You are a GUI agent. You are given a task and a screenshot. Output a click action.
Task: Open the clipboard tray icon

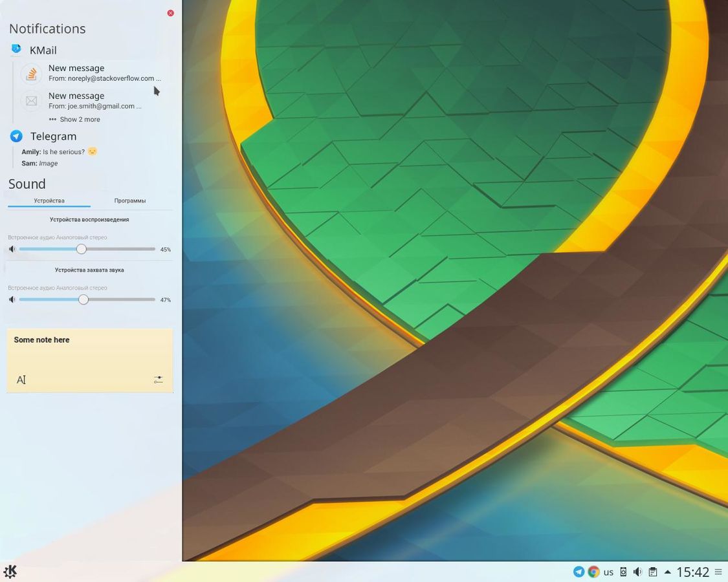(x=653, y=572)
